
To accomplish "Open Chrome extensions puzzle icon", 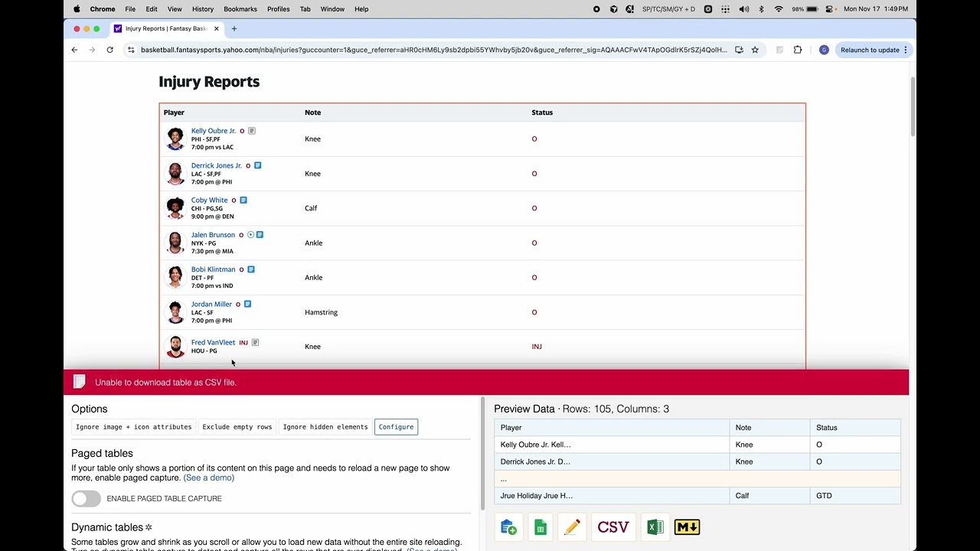I will 798,50.
